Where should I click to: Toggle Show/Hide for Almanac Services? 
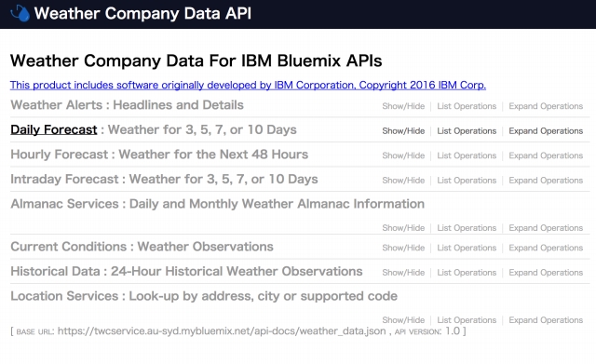pos(403,227)
